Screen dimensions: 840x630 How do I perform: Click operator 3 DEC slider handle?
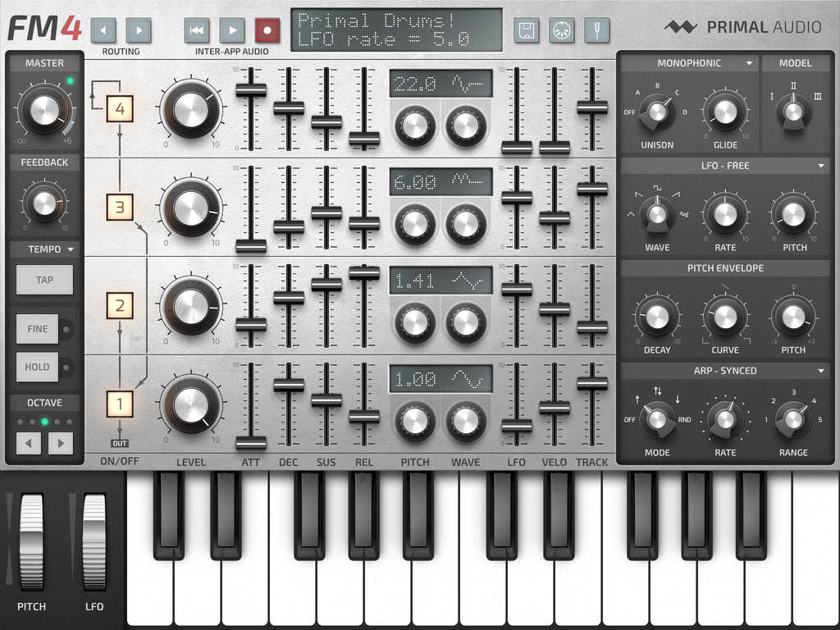coord(289,226)
